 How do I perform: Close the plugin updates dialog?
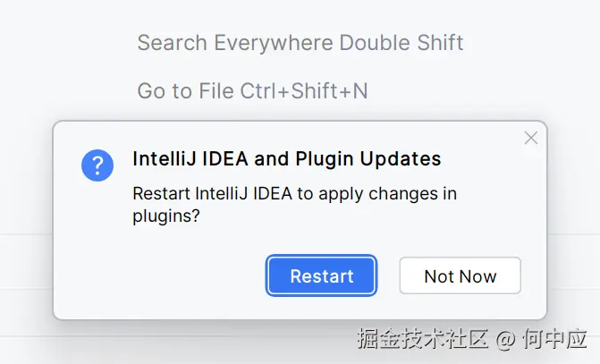(530, 138)
